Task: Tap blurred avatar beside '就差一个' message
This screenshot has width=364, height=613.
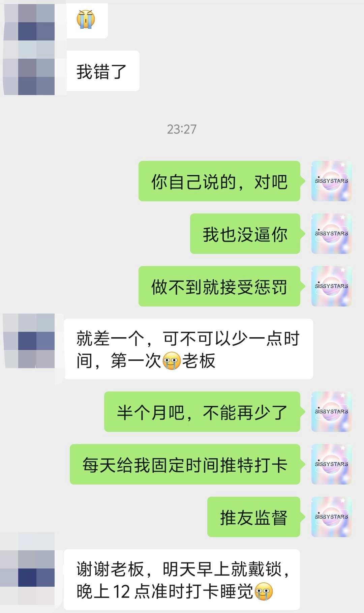Action: [x=29, y=341]
